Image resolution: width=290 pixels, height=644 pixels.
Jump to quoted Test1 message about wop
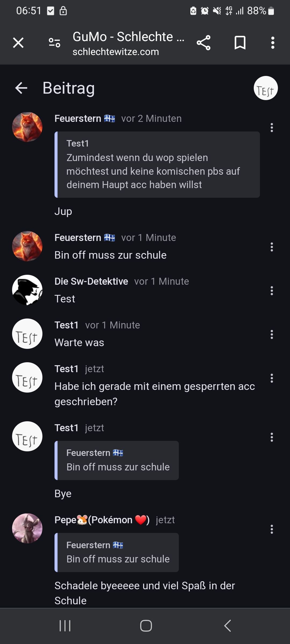pos(157,164)
